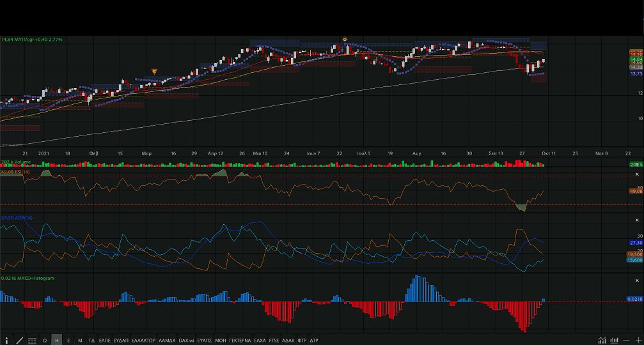Switch to the ΕΛΧΑ symbol tab
Viewport: 644px width, 345px height.
point(260,341)
